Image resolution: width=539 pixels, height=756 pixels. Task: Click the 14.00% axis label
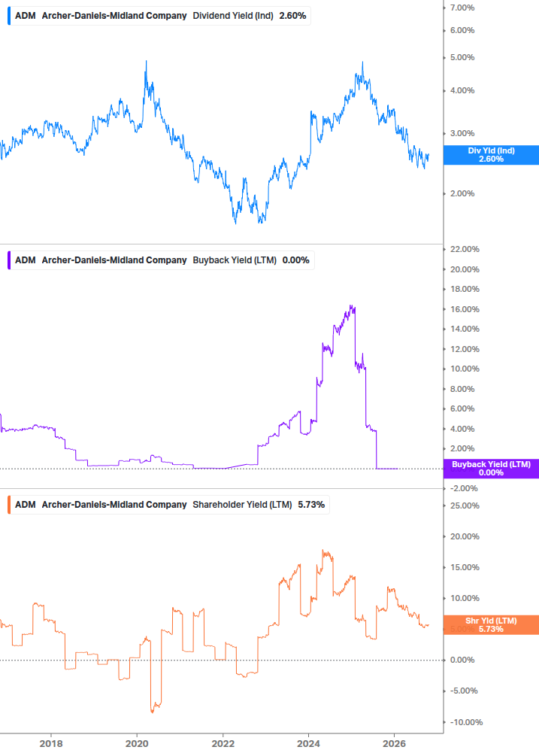pyautogui.click(x=465, y=329)
